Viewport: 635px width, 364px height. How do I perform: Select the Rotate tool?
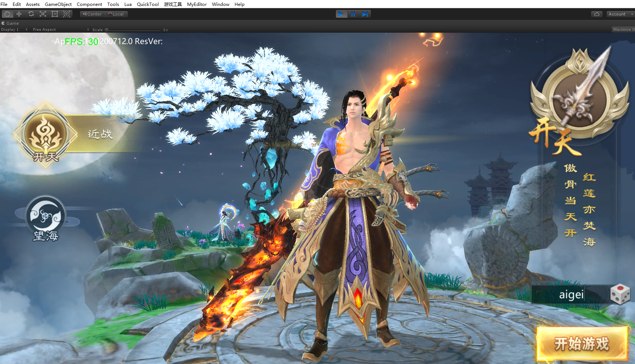click(31, 14)
